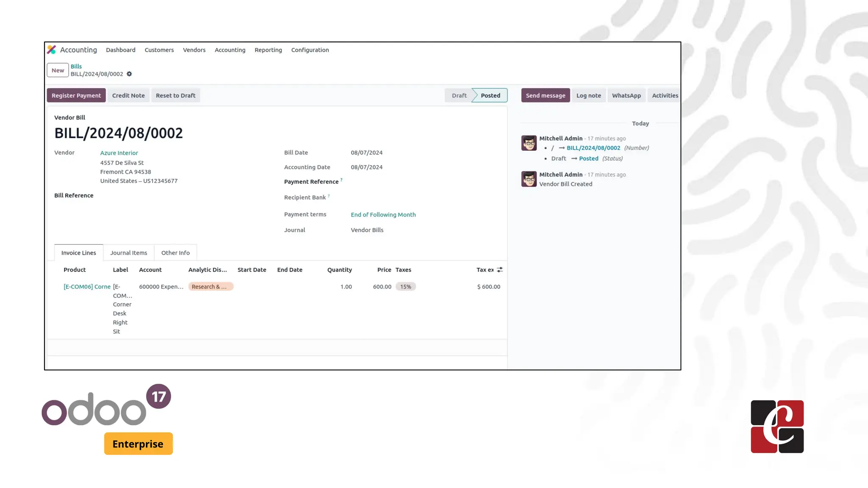The width and height of the screenshot is (868, 488).
Task: Switch to the Journal Items tab
Action: [128, 253]
